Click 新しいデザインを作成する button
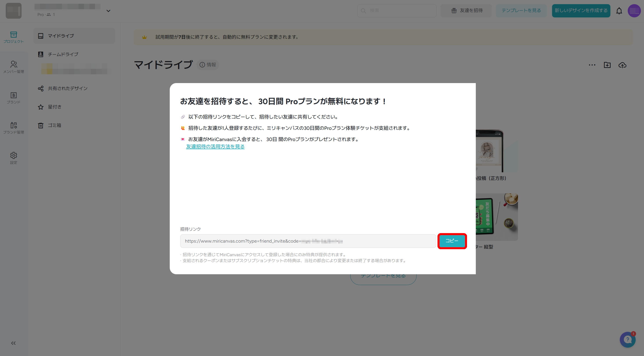The image size is (644, 356). [581, 11]
